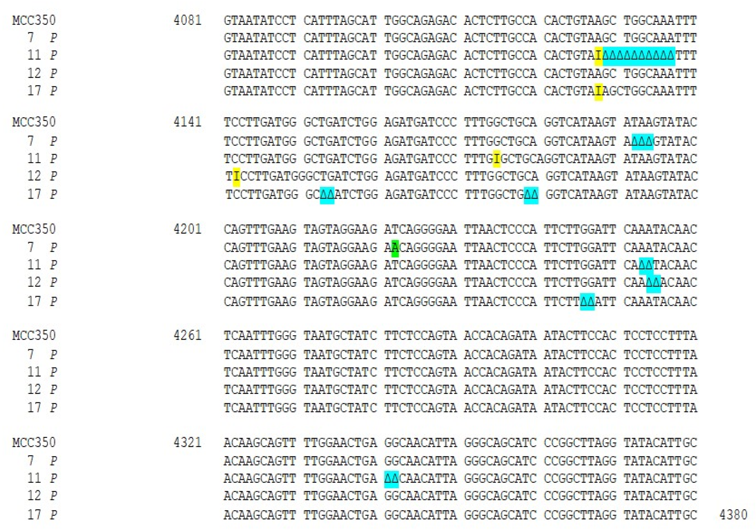Select AGATGATCCC in the MCC350 row
The width and height of the screenshot is (756, 532).
pyautogui.click(x=420, y=122)
